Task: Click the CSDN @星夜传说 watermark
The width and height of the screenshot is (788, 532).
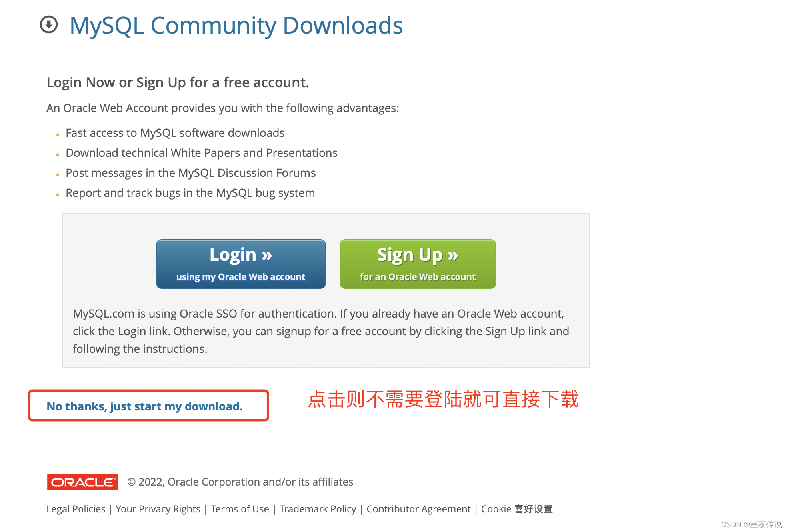Action: (751, 524)
